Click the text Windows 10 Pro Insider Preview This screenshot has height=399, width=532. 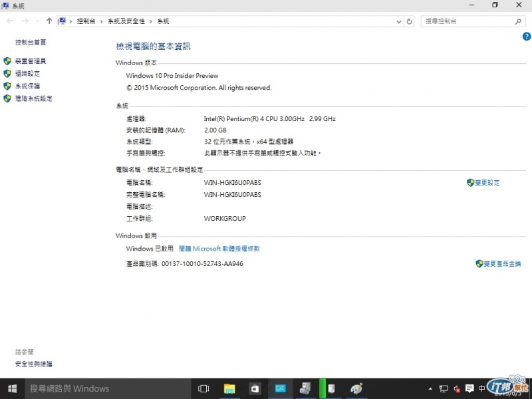coord(172,76)
